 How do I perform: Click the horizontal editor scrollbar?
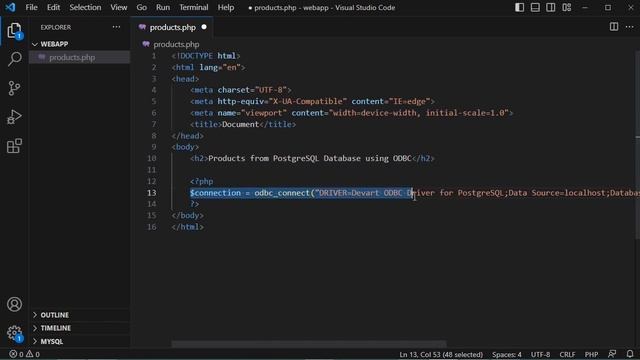click(x=309, y=344)
